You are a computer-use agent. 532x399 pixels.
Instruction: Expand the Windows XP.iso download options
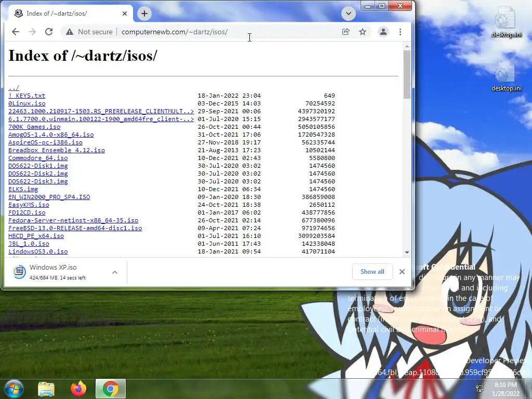[115, 272]
